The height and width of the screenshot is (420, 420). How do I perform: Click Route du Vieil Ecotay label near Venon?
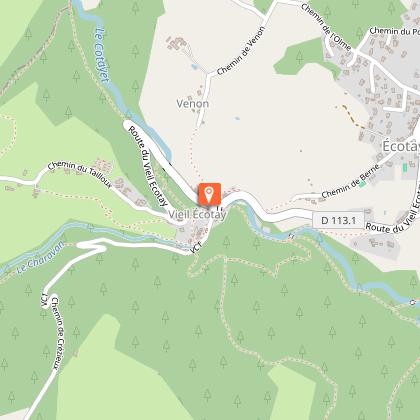pos(148,166)
